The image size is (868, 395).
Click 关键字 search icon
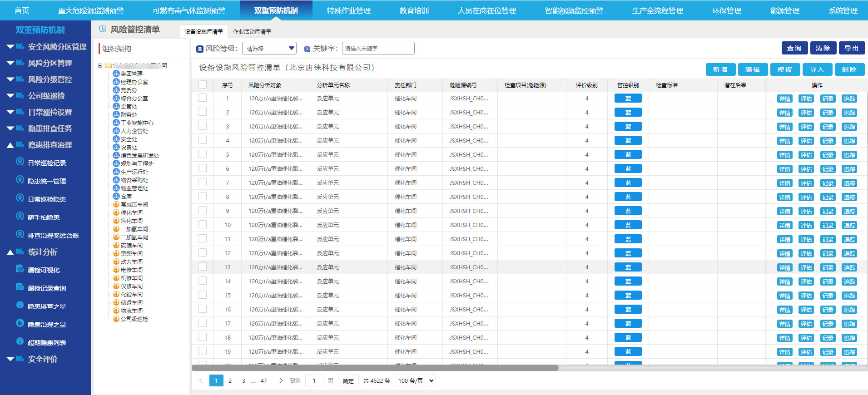click(x=307, y=49)
